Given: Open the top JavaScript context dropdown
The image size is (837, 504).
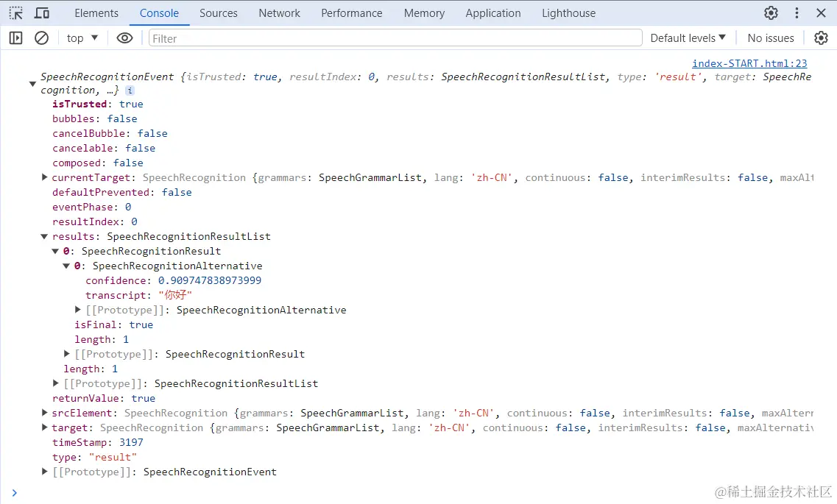Looking at the screenshot, I should (82, 38).
